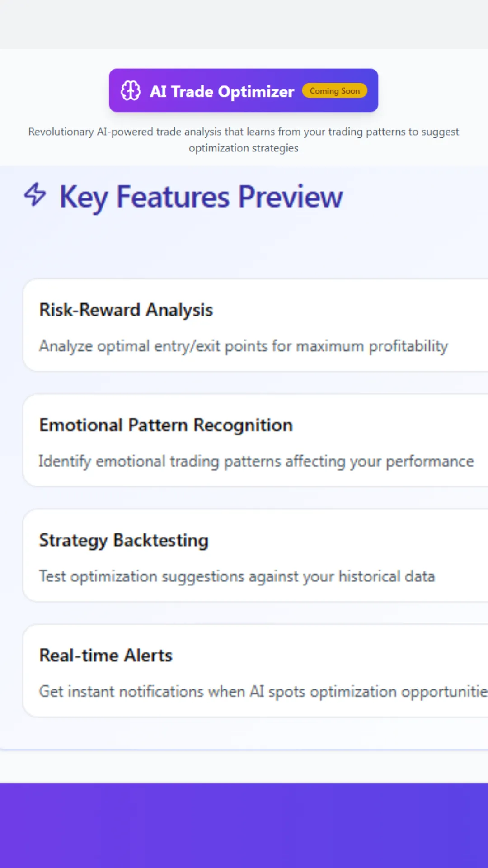
Task: Click the yellow Coming Soon badge
Action: pyautogui.click(x=334, y=91)
